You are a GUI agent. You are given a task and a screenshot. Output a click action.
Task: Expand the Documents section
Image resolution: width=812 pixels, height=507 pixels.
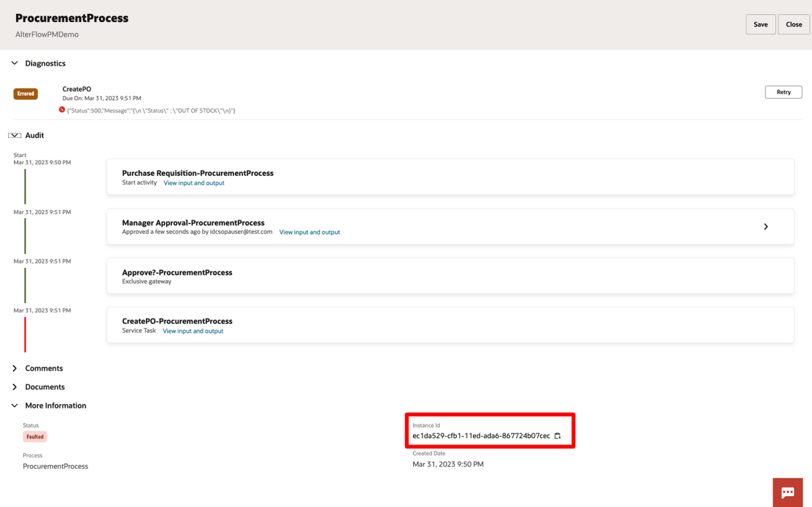pos(14,387)
